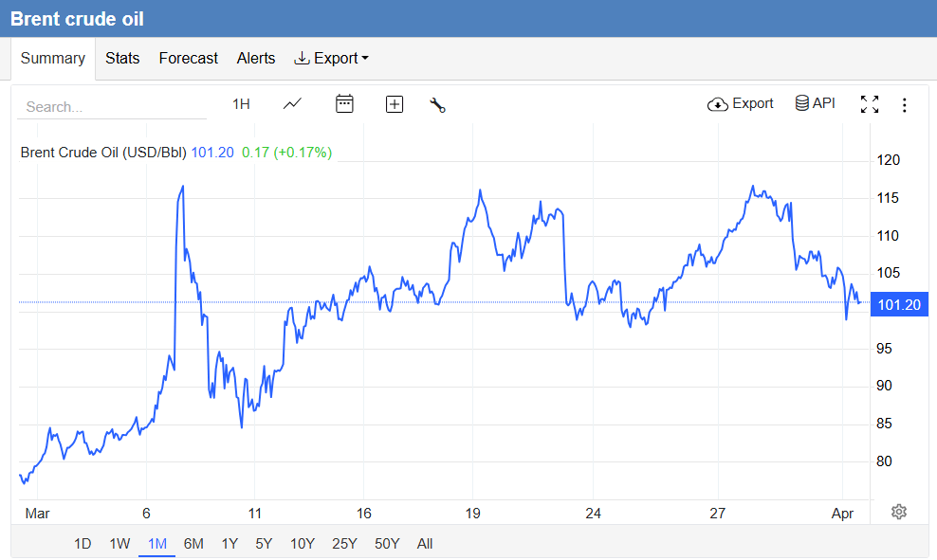This screenshot has height=560, width=937.
Task: Open the calendar date range icon
Action: (x=343, y=104)
